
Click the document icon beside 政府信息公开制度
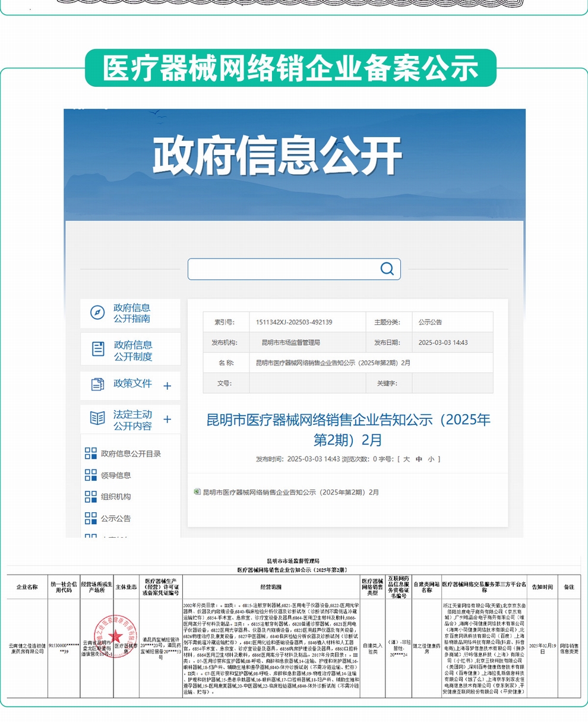point(98,349)
